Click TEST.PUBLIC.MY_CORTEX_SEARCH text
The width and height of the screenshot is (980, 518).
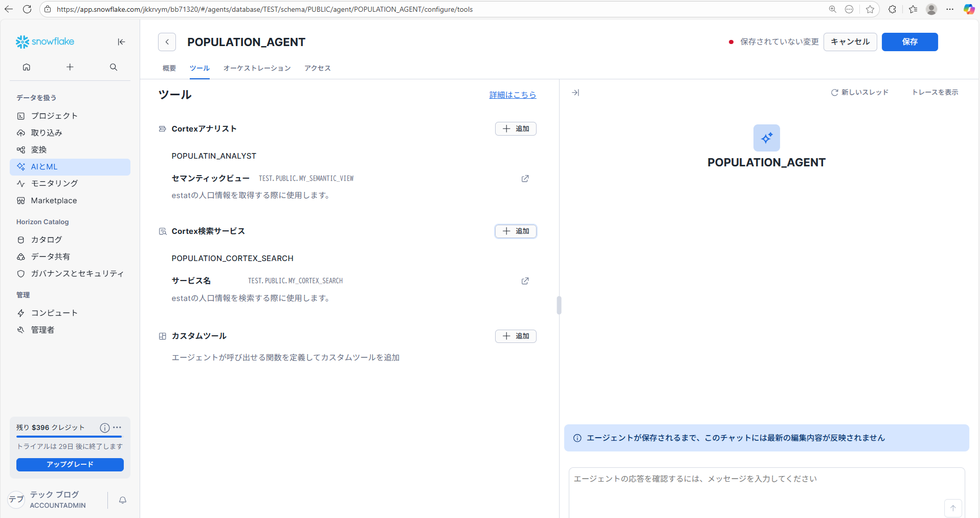tap(295, 281)
